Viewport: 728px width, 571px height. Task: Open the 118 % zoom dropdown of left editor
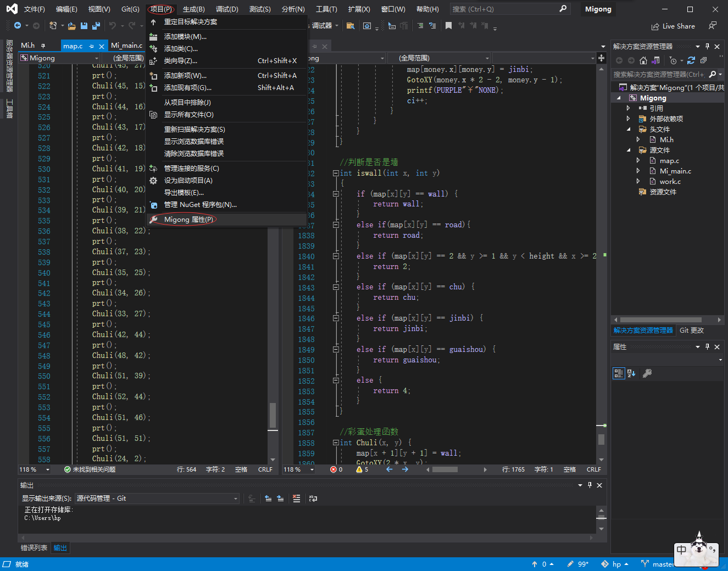tap(48, 469)
